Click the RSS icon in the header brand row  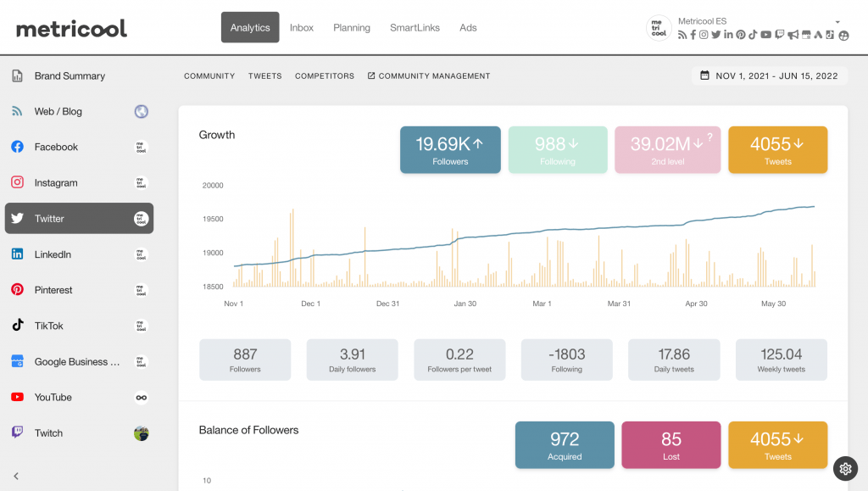(682, 35)
